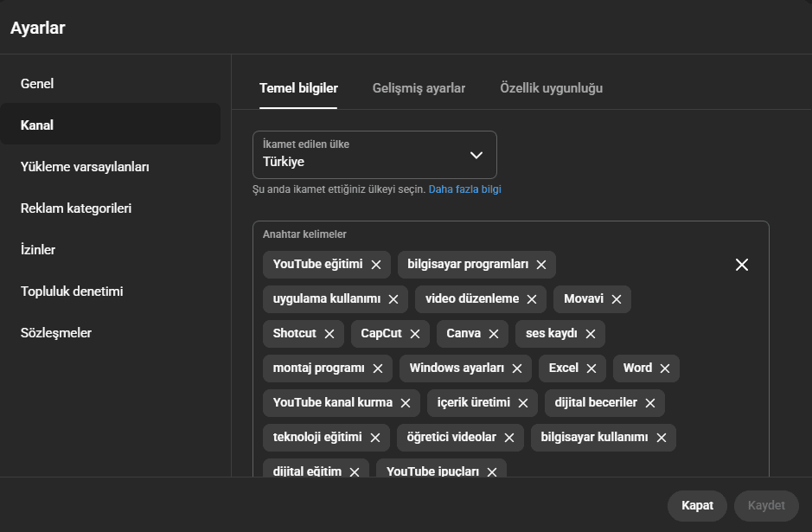Screen dimensions: 812x532
Task: Switch to the 'Gelişmiş ayarlar' tab
Action: click(x=419, y=88)
